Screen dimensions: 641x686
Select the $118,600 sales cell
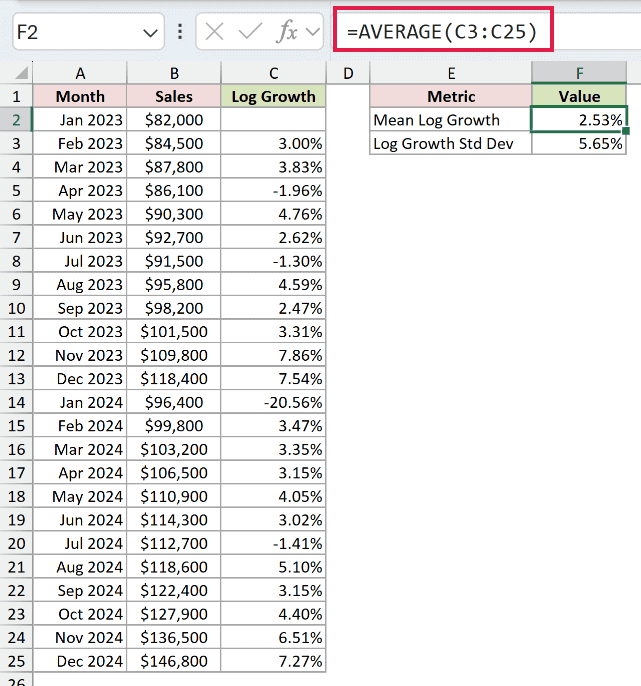[x=174, y=567]
